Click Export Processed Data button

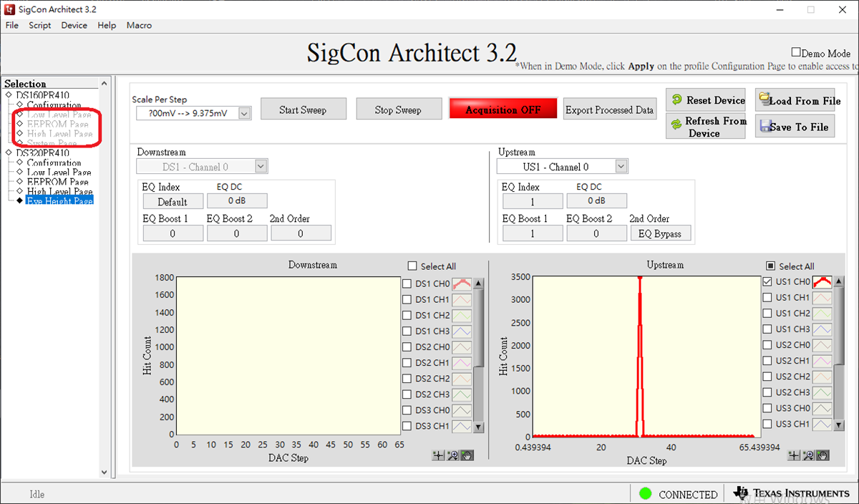point(609,110)
